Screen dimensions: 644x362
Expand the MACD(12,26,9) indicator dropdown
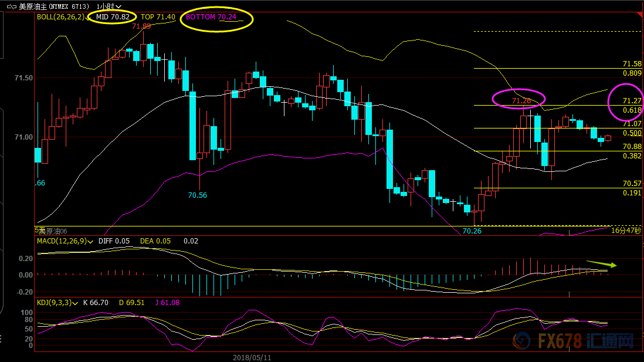coord(91,241)
